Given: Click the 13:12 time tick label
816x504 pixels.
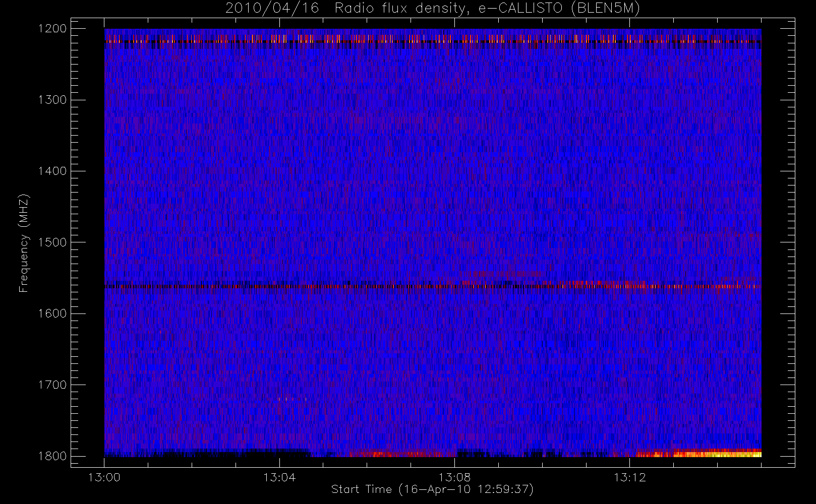Looking at the screenshot, I should (x=629, y=477).
